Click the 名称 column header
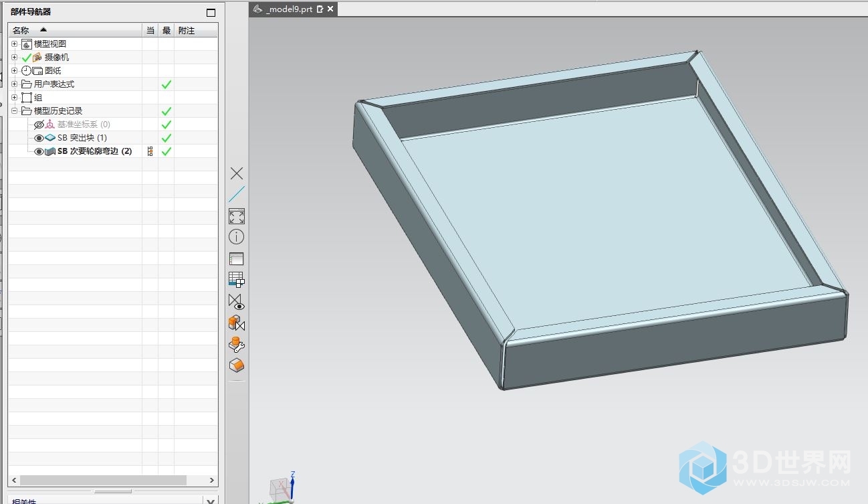 click(x=76, y=30)
